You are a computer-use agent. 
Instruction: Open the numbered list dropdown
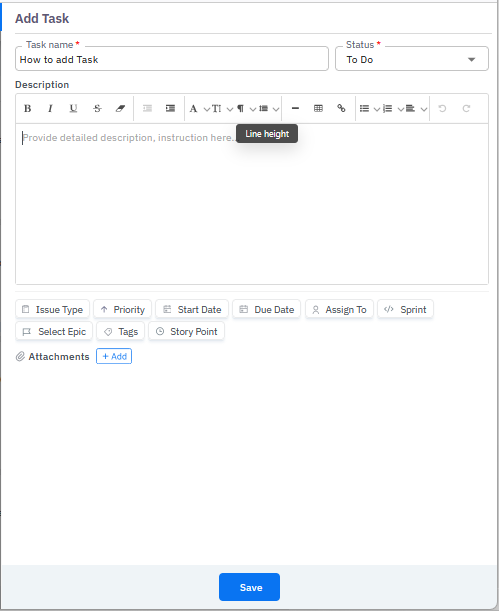tap(393, 109)
